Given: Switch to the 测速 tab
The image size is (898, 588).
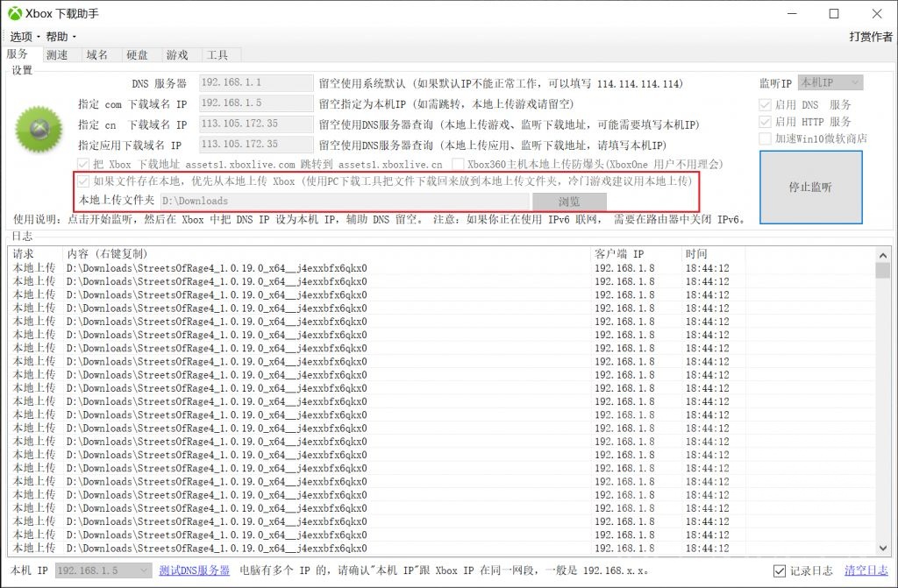Looking at the screenshot, I should [58, 54].
